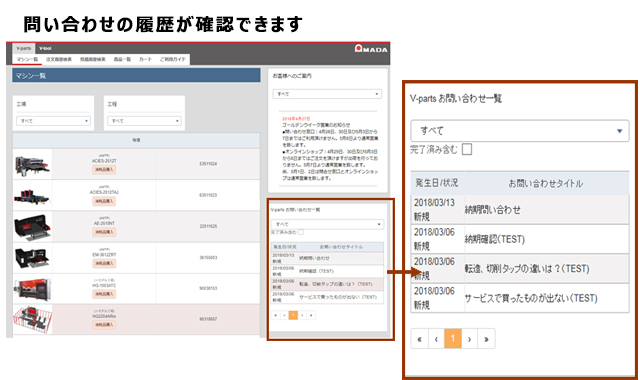Screen dimensions: 640x380
Task: Click consumables purchase button under AE-2510NT
Action: tap(104, 232)
